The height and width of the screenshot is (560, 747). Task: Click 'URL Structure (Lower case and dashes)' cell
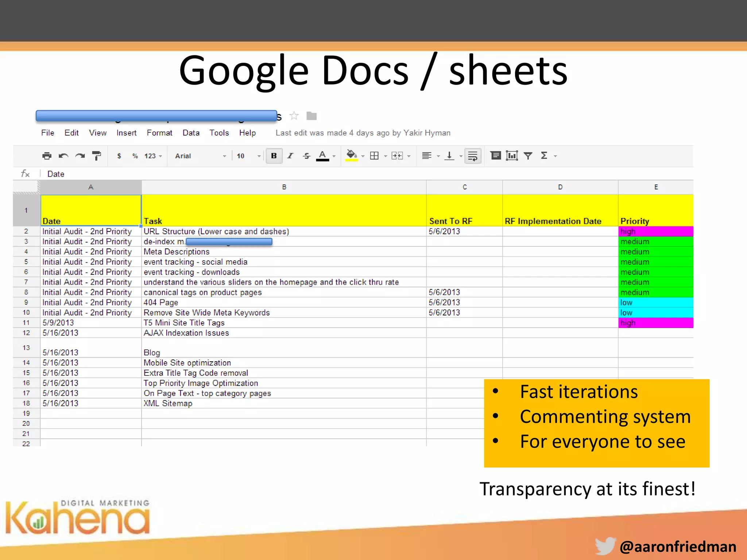pyautogui.click(x=284, y=232)
